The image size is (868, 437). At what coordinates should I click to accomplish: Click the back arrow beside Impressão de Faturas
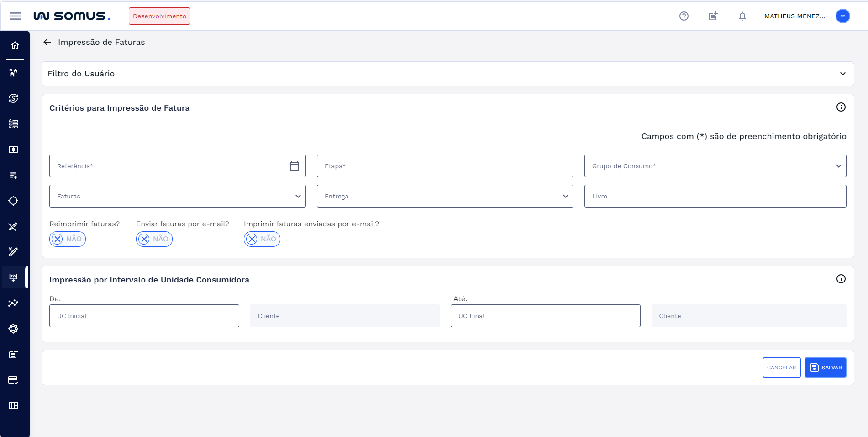point(47,42)
